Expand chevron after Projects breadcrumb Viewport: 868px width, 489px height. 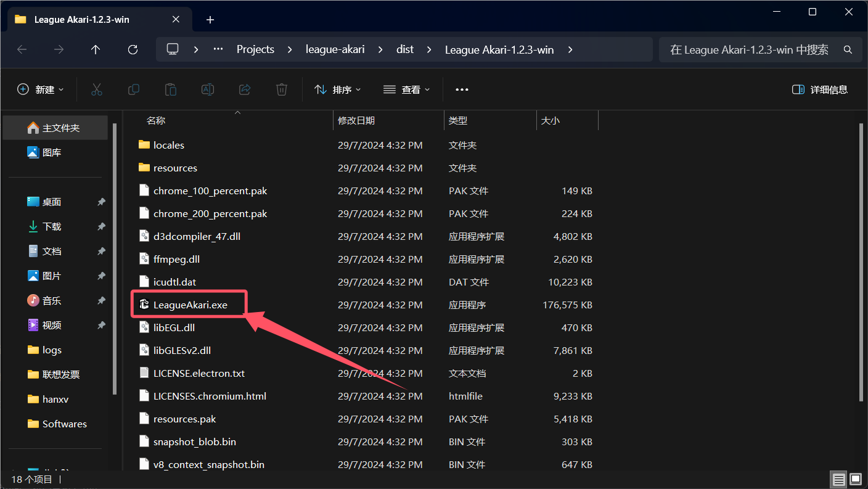(290, 49)
